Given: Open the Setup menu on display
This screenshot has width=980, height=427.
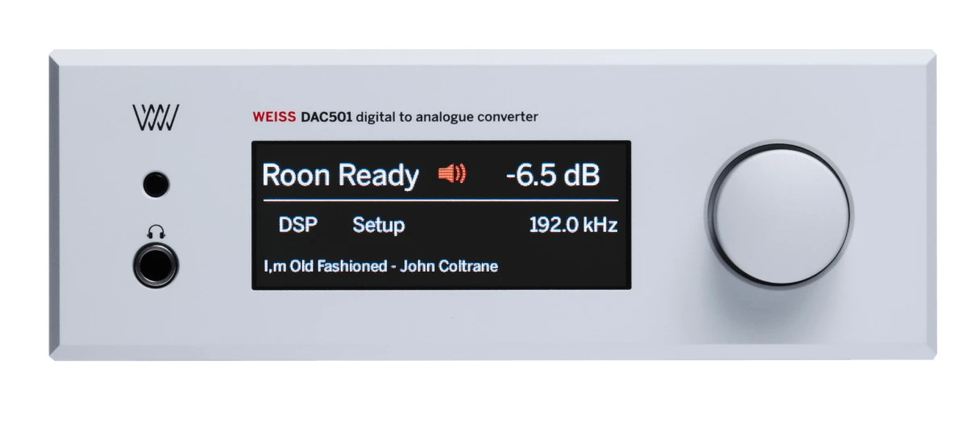Looking at the screenshot, I should pos(378,226).
